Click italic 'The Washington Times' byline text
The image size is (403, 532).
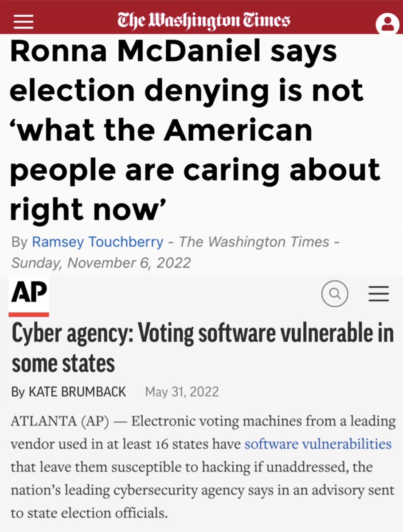tap(254, 242)
